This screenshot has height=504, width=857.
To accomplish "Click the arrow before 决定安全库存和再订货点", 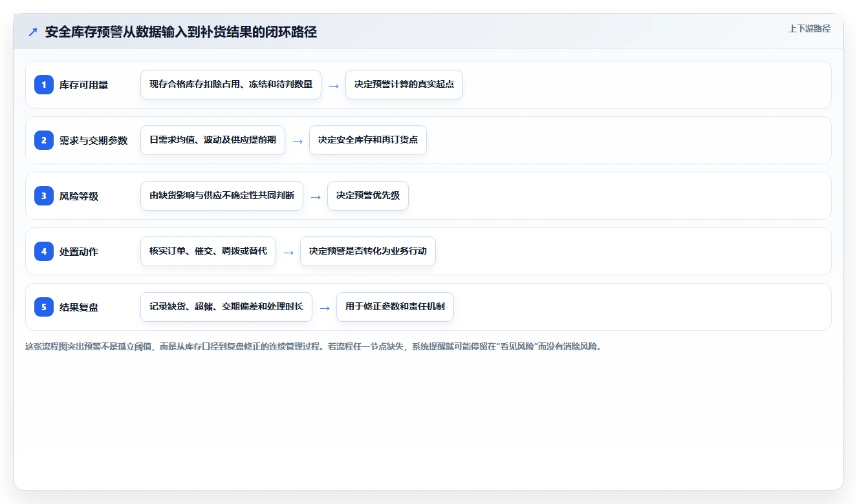I will click(x=298, y=141).
